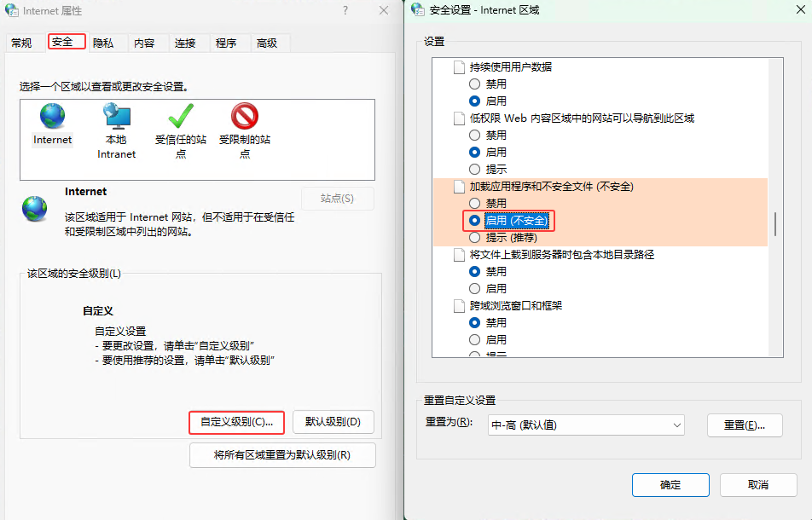Image resolution: width=812 pixels, height=520 pixels.
Task: Click the Internet 属性 title bar icon
Action: tap(12, 10)
